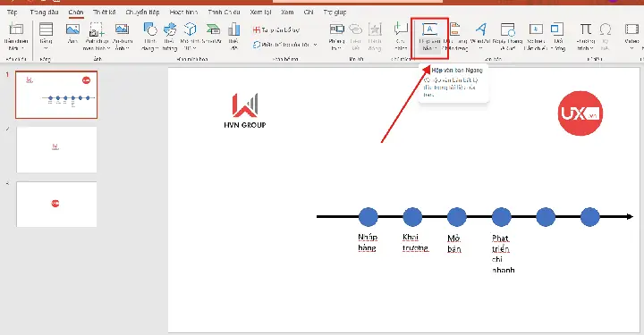Image resolution: width=644 pixels, height=335 pixels.
Task: Insert icons with the Biểu tượng button
Action: pyautogui.click(x=170, y=29)
